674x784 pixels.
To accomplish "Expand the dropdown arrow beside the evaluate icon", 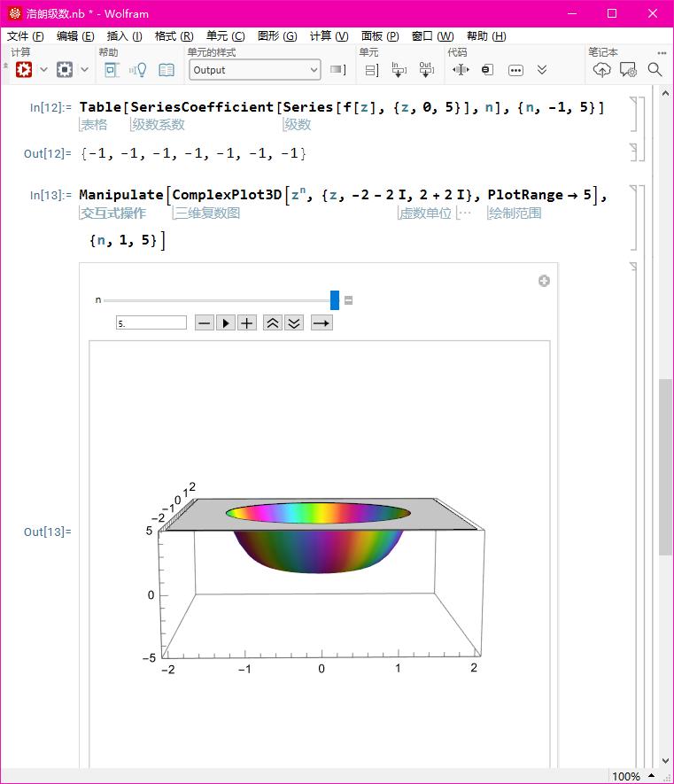I will pos(43,69).
